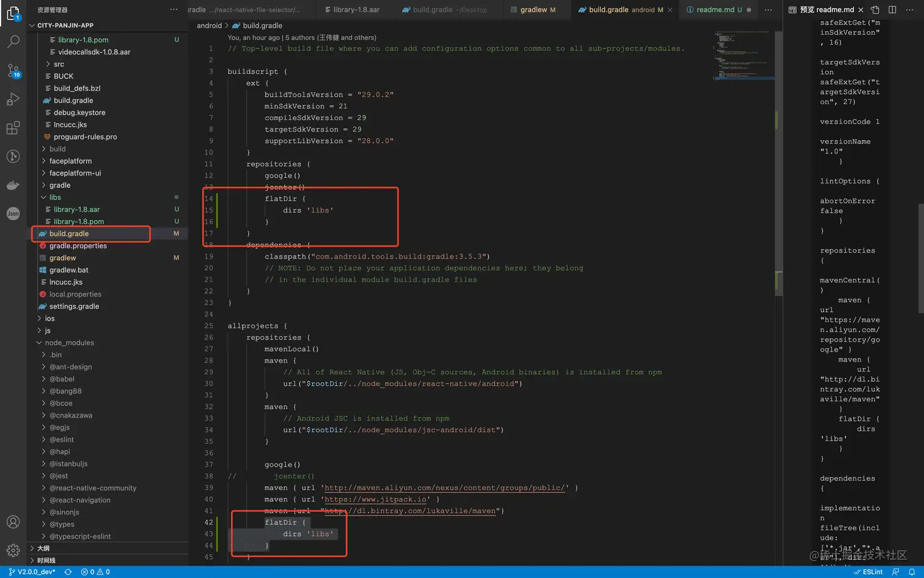Expand the faceplatform-ui folder
This screenshot has height=578, width=924.
click(75, 173)
